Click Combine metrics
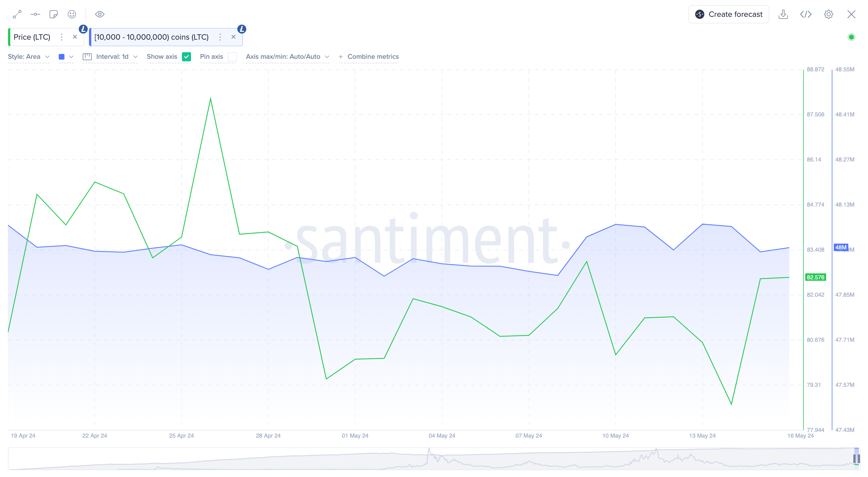 point(369,57)
